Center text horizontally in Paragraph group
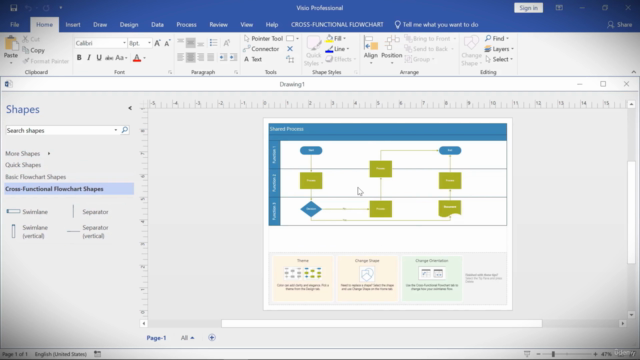This screenshot has height=360, width=640. click(x=190, y=58)
